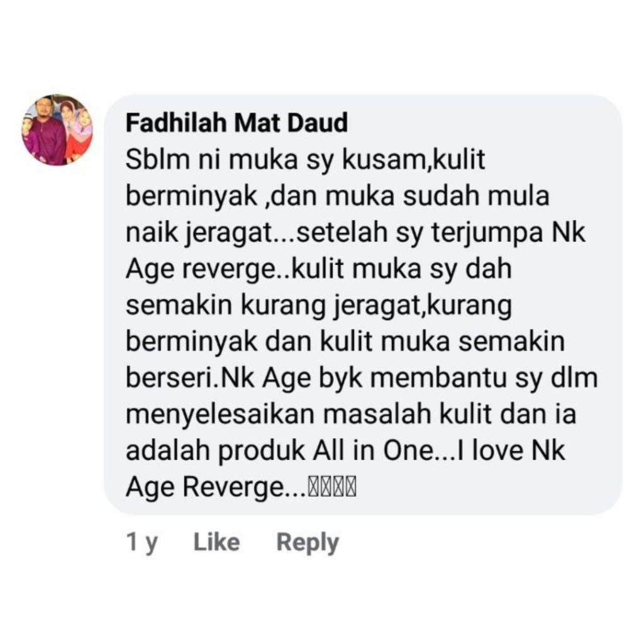Open the 1 y timestamp of the comment
The image size is (644, 644).
(142, 543)
